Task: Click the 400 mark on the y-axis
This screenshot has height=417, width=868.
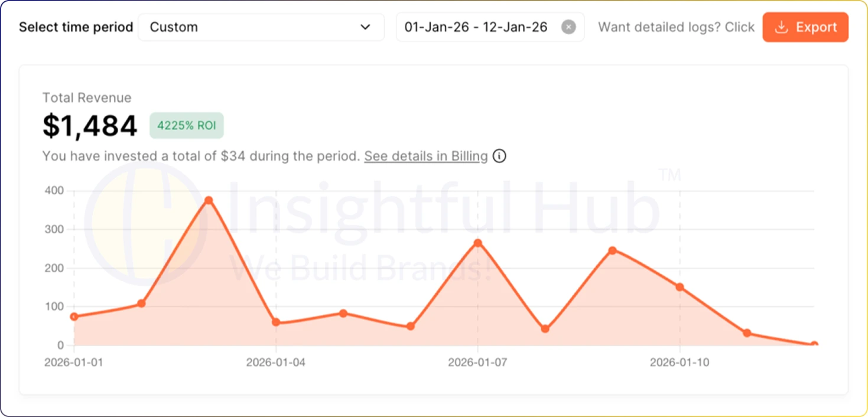Action: click(x=56, y=190)
